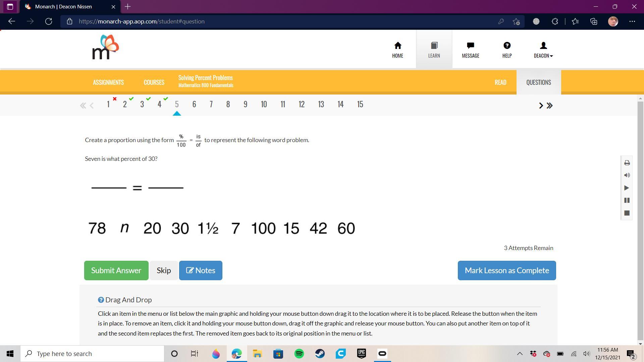Stop the audio playback

tap(627, 213)
